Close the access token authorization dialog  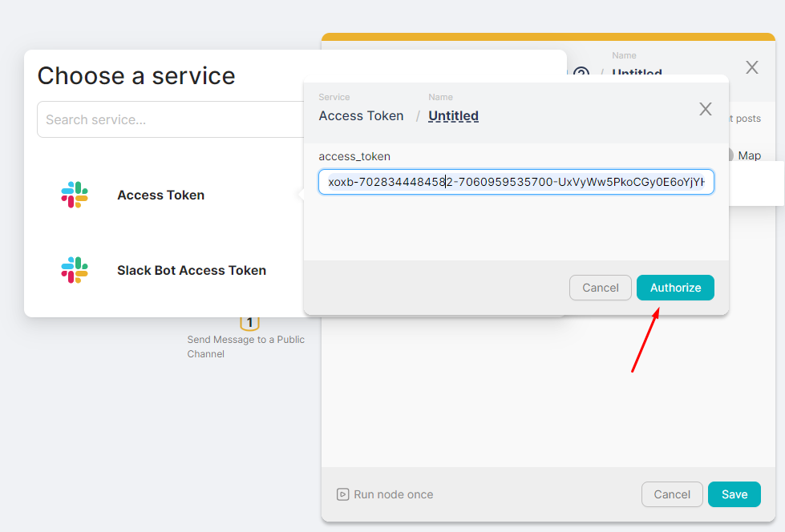(705, 108)
